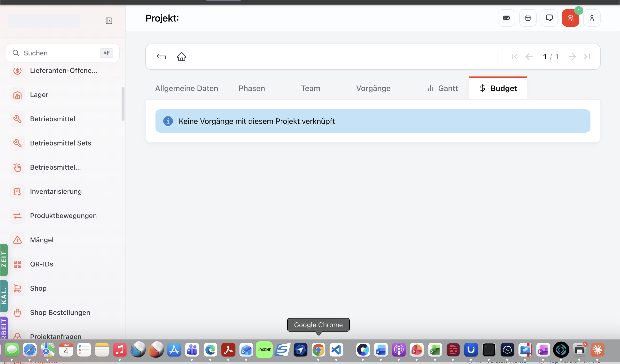Click the Produktbewegungen arrows icon
This screenshot has width=620, height=364.
(x=17, y=216)
